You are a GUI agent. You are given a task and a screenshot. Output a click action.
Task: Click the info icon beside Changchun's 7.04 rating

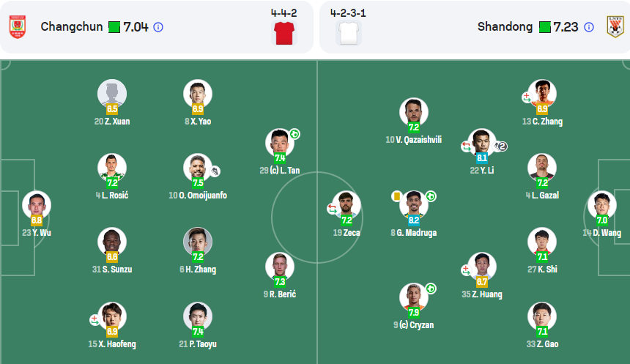click(x=158, y=27)
